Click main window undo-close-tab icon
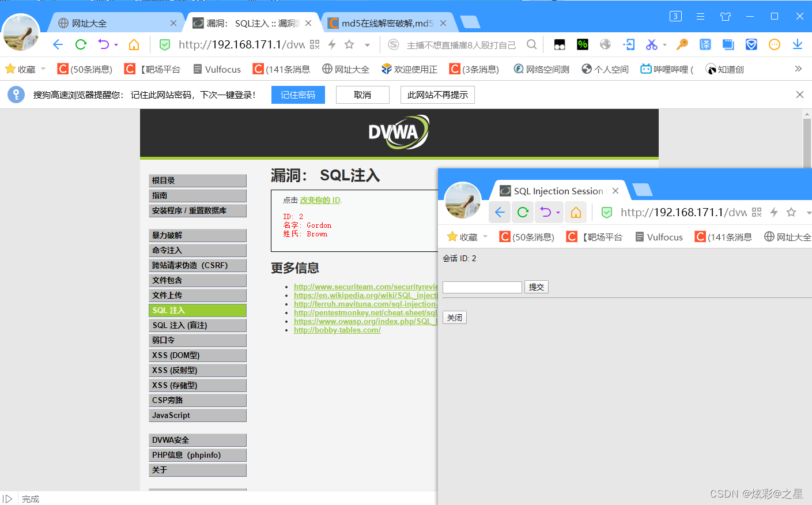 pos(104,44)
